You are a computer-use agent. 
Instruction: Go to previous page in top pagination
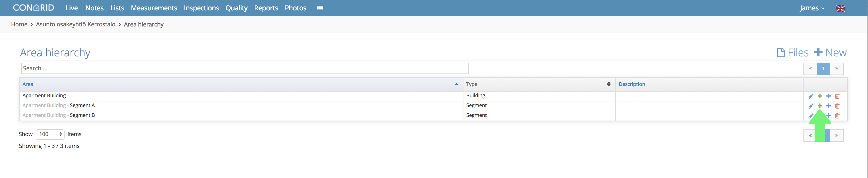(810, 69)
